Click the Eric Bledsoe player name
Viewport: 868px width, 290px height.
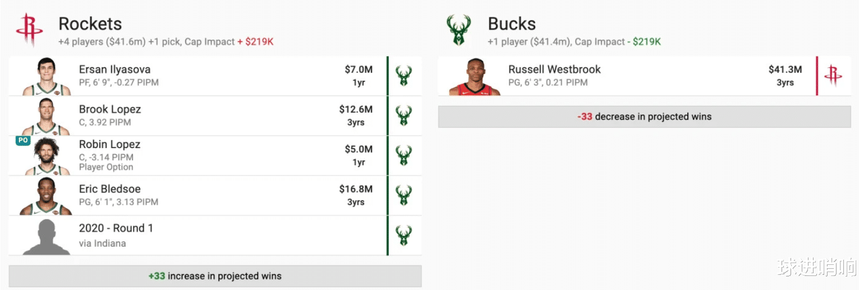[110, 189]
